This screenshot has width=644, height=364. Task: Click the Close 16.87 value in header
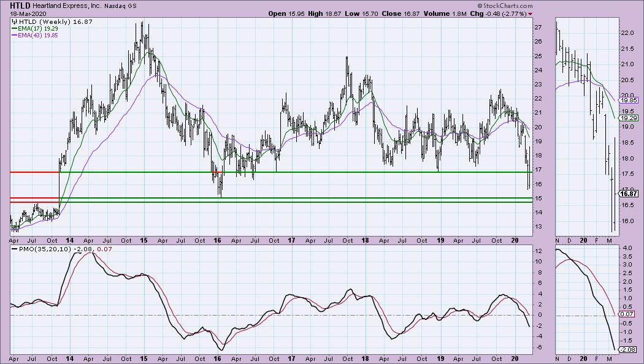[401, 13]
